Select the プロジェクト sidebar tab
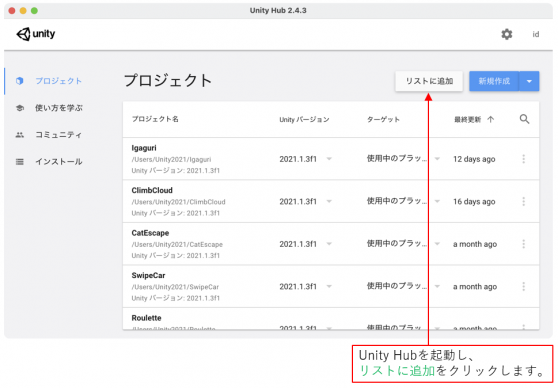Screen dimensions: 558x388 (x=58, y=81)
